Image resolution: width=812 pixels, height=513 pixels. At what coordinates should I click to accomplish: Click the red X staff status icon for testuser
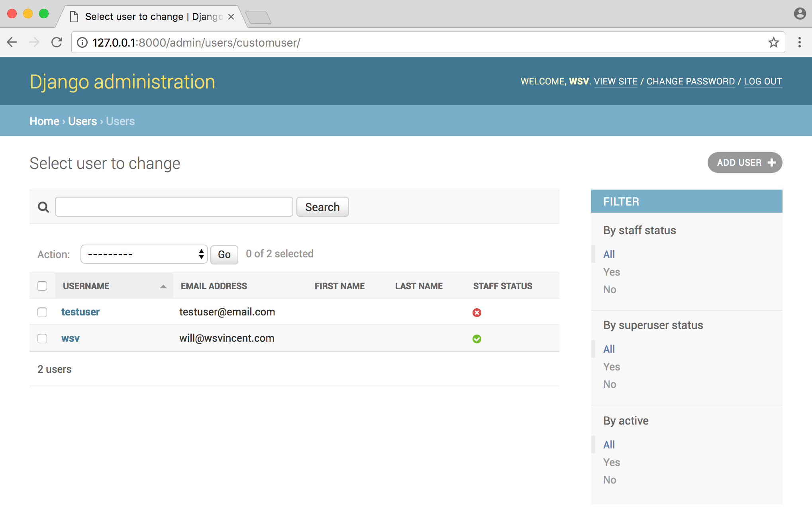click(x=477, y=312)
